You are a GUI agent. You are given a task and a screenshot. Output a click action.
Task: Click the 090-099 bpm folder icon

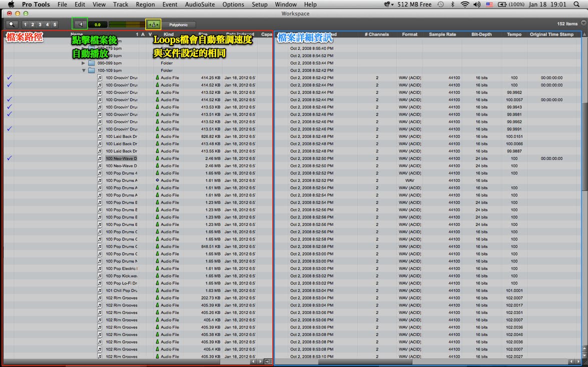pos(92,63)
